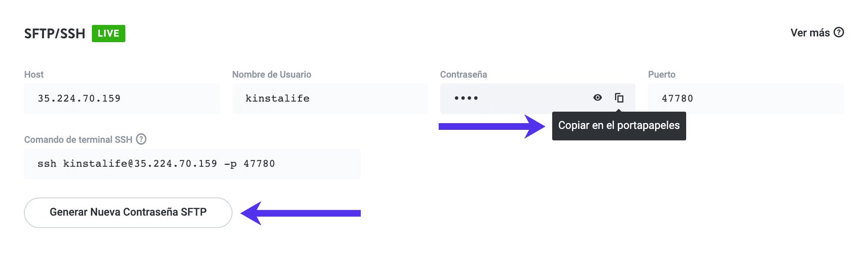Click the Puerto label
Screen dimensions: 868x253
click(661, 75)
